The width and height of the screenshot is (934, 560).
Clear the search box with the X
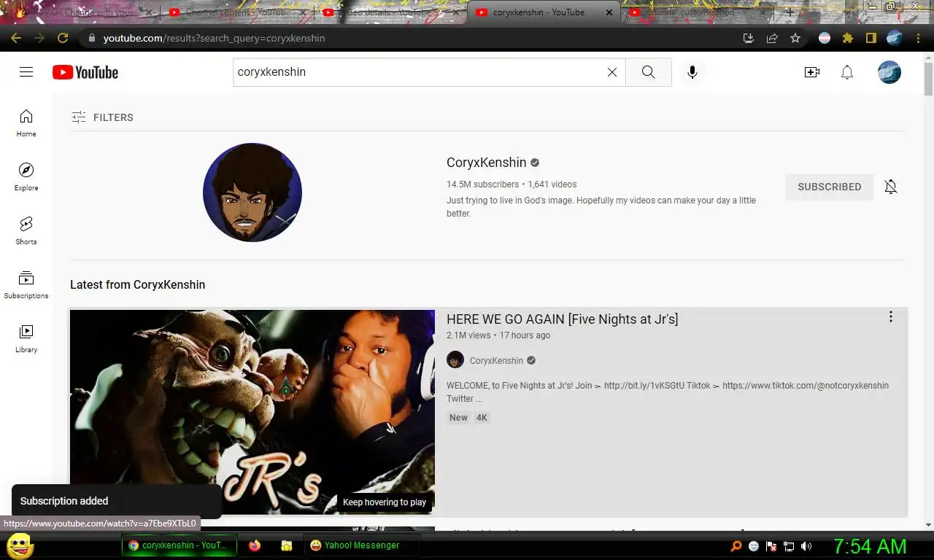[612, 72]
